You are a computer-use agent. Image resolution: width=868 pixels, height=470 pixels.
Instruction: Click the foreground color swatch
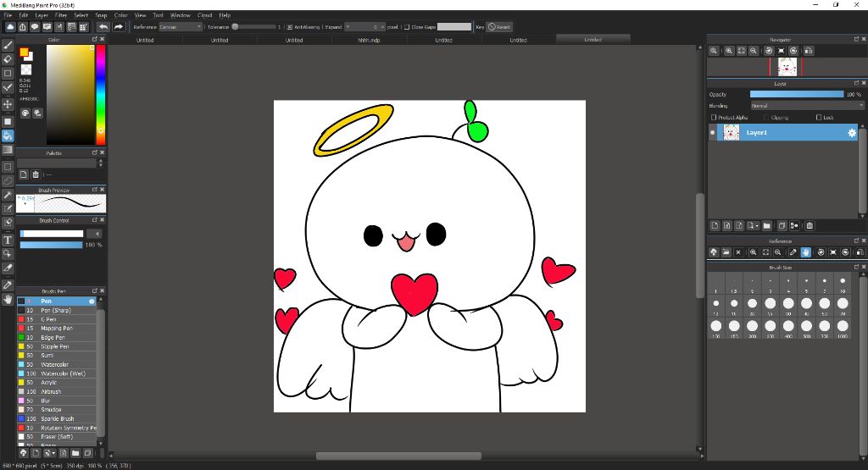(x=24, y=53)
